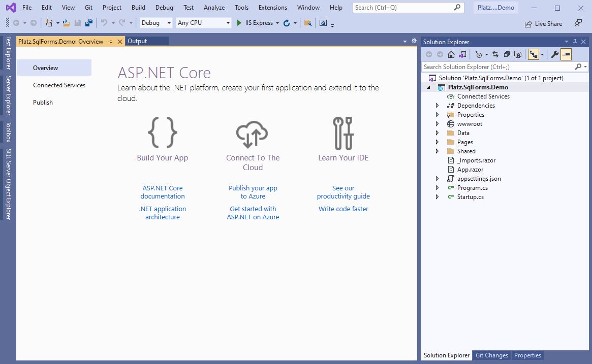Expand the Pages folder
This screenshot has height=364, width=592.
pyautogui.click(x=437, y=142)
